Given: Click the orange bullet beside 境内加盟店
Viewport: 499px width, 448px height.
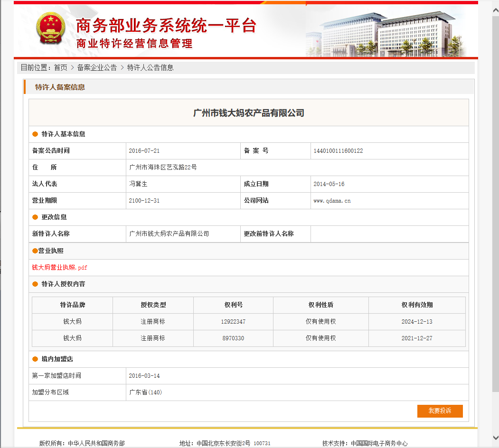Looking at the screenshot, I should tap(35, 359).
